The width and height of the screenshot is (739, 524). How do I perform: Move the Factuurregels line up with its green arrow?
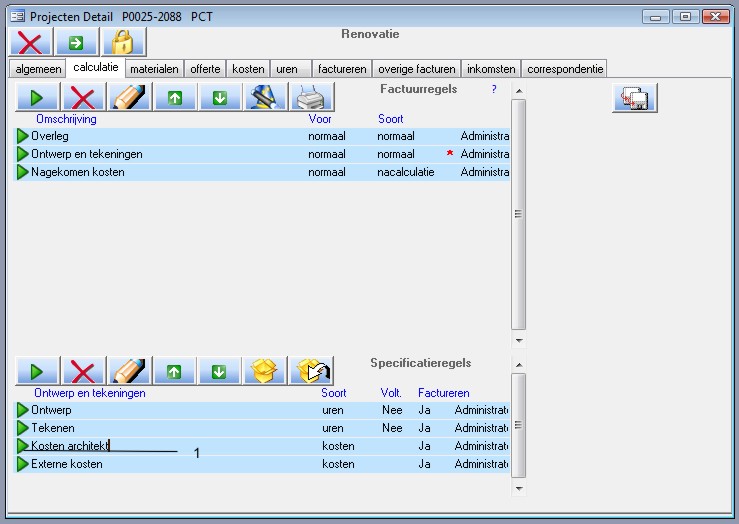click(x=175, y=97)
